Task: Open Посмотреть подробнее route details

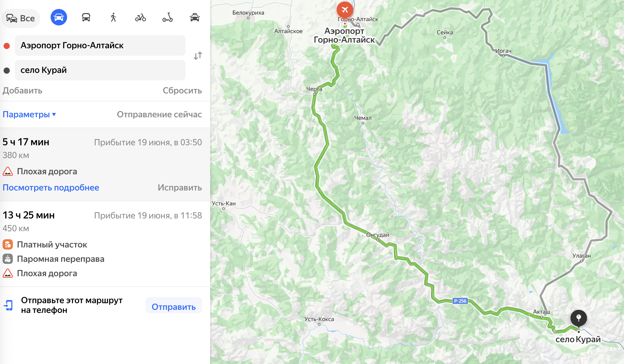Action: coord(51,187)
